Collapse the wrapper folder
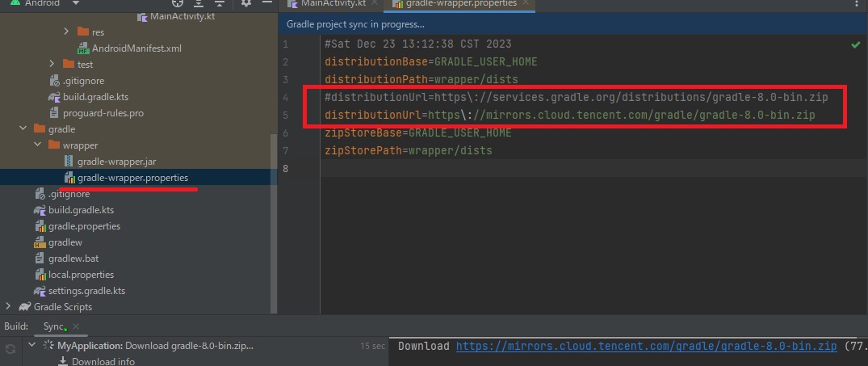Viewport: 868px width, 366px height. [38, 145]
